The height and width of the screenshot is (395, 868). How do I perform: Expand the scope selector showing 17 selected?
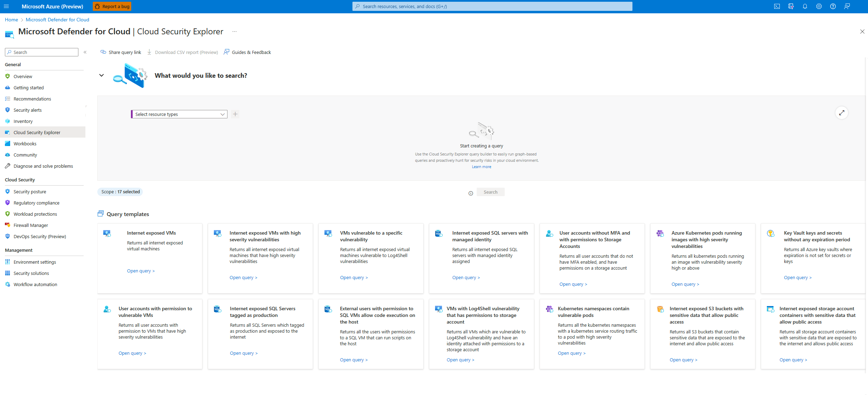120,192
